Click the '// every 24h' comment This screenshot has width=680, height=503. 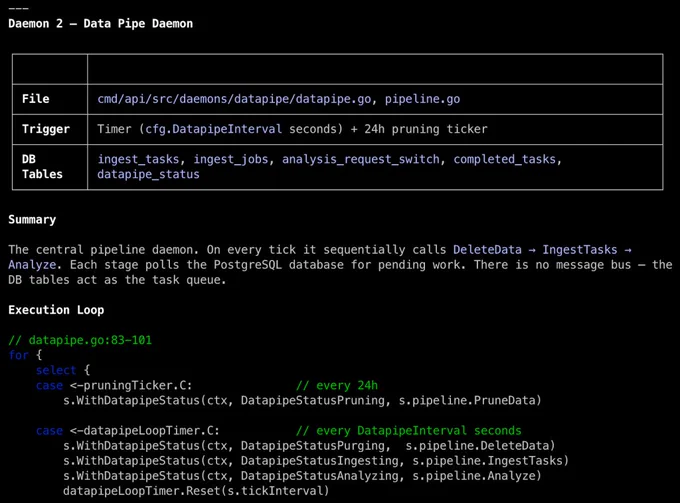(337, 385)
